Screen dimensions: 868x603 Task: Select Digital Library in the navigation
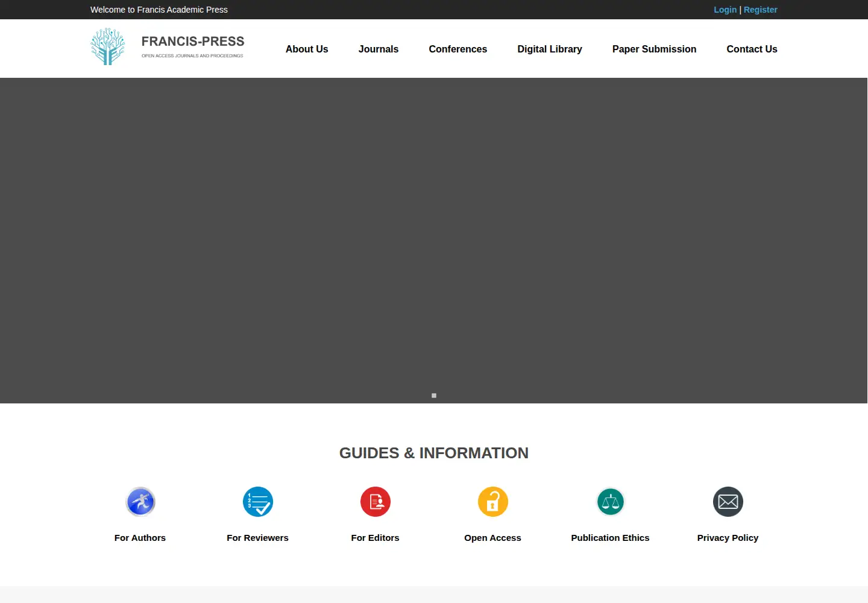(550, 49)
